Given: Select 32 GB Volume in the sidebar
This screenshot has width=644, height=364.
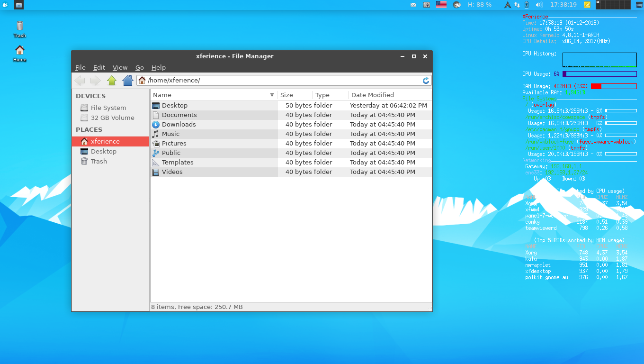Looking at the screenshot, I should click(x=112, y=118).
